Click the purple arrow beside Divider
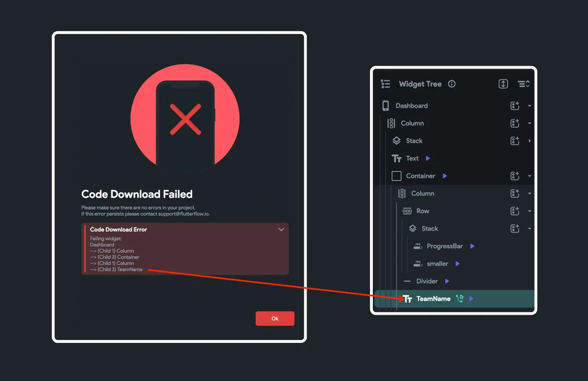The width and height of the screenshot is (588, 381). [447, 282]
